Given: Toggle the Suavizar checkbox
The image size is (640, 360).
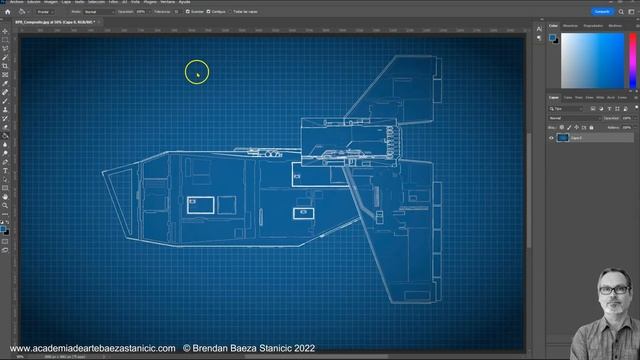Looking at the screenshot, I should click(188, 12).
